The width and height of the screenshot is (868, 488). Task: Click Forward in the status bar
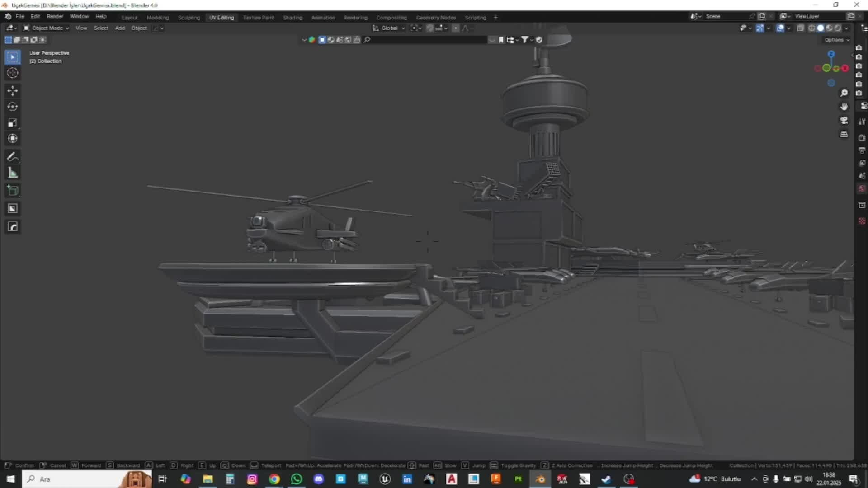[x=92, y=465]
